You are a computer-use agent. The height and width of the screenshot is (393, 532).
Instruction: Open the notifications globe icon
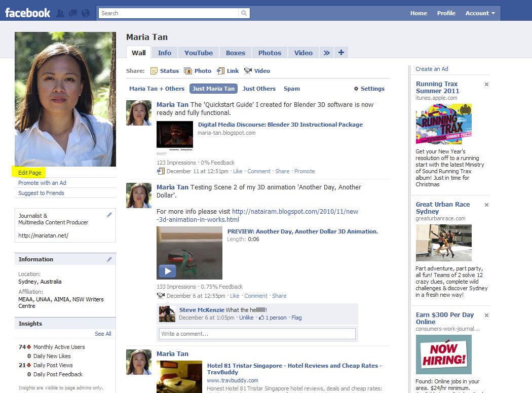click(86, 13)
